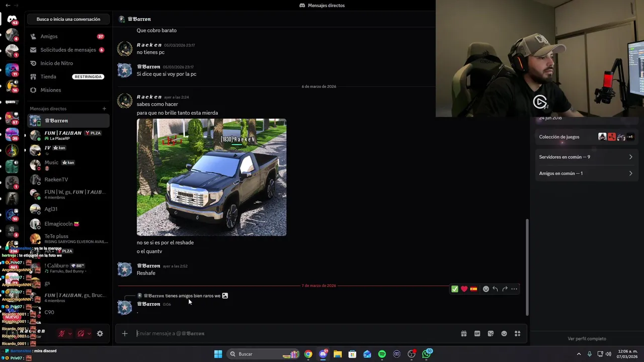This screenshot has height=362, width=644.
Task: Reply to the message using arrow icon
Action: point(496,289)
